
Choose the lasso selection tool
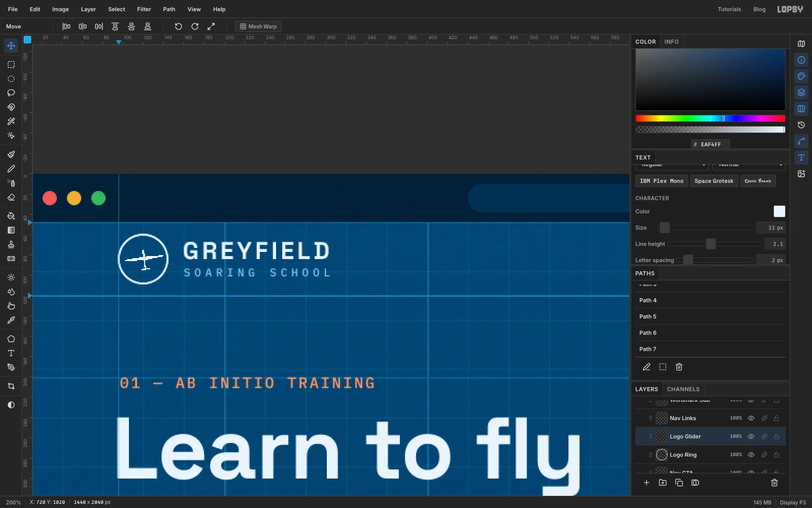[x=11, y=93]
